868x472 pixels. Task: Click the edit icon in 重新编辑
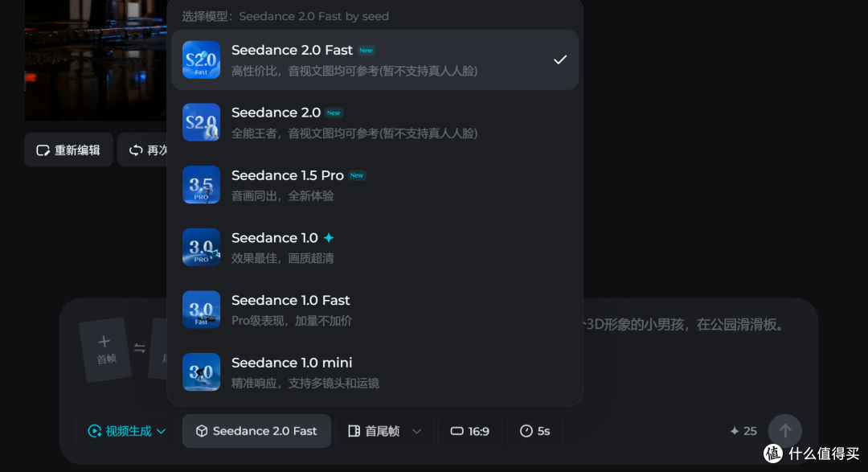pos(43,150)
